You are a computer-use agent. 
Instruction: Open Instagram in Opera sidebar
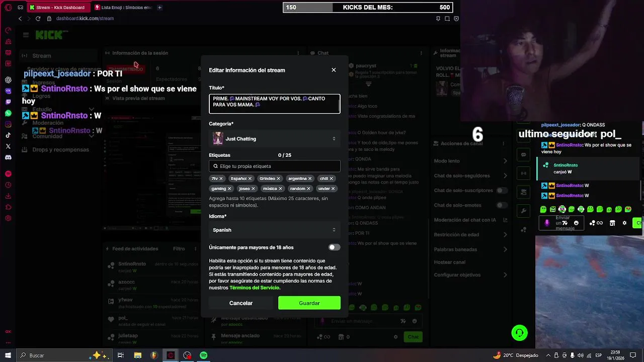[x=8, y=124]
